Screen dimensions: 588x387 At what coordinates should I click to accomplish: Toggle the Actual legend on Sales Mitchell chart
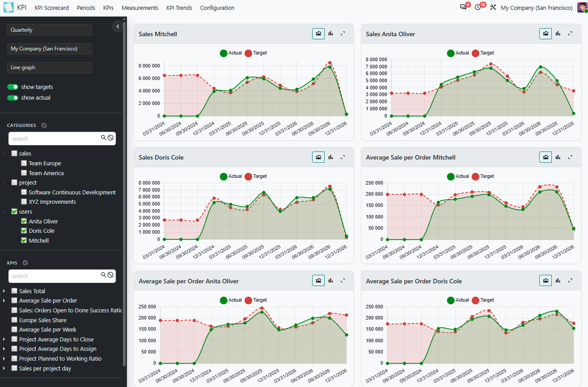231,53
